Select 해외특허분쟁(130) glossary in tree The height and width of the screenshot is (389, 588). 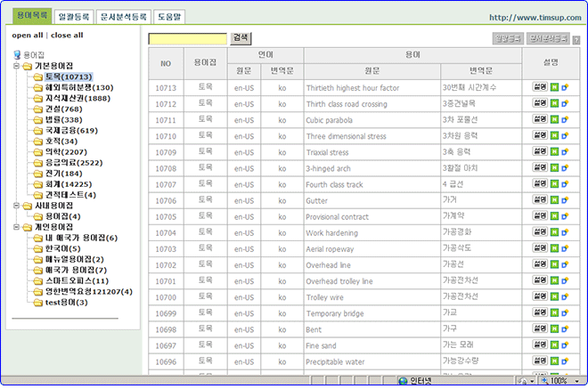click(79, 88)
